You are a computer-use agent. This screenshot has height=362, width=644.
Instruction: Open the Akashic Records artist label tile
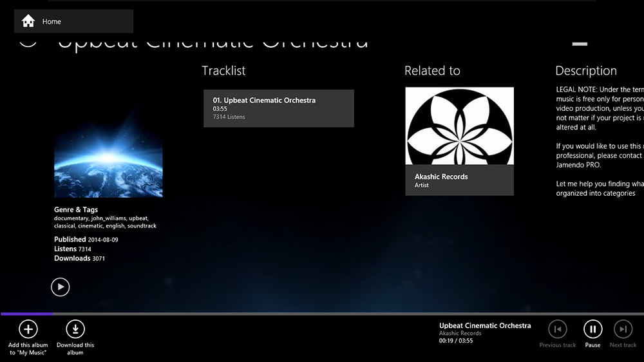click(459, 180)
